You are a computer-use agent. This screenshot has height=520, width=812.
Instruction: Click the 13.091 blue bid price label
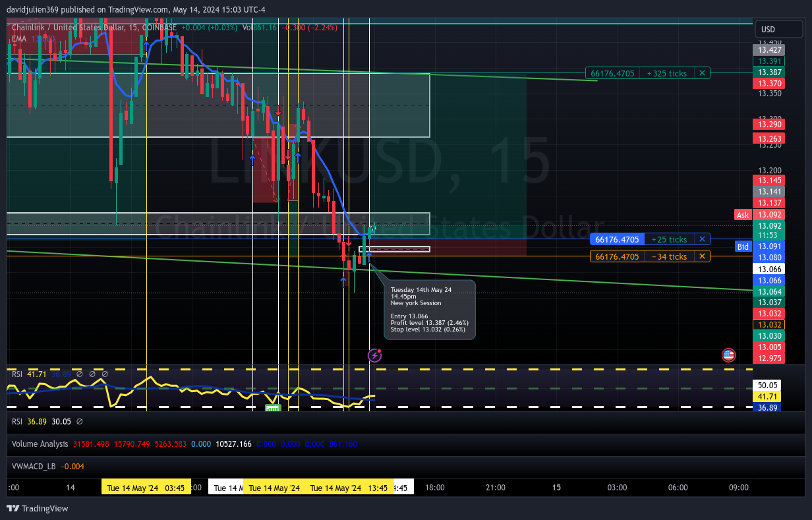pyautogui.click(x=769, y=246)
